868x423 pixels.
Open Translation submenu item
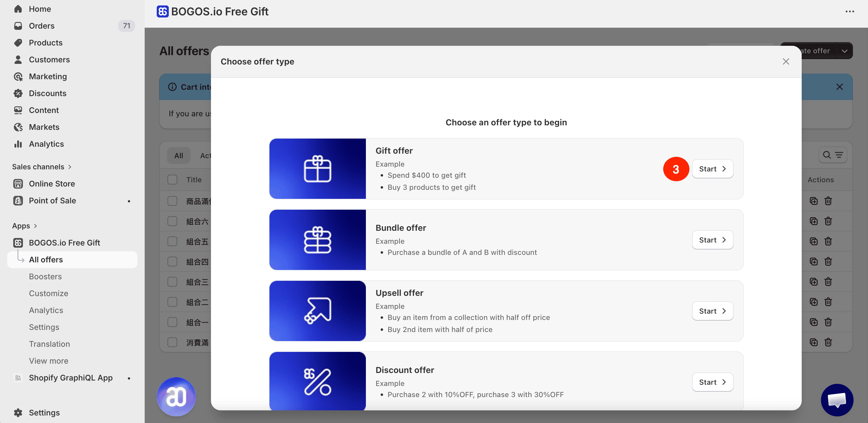(x=49, y=344)
